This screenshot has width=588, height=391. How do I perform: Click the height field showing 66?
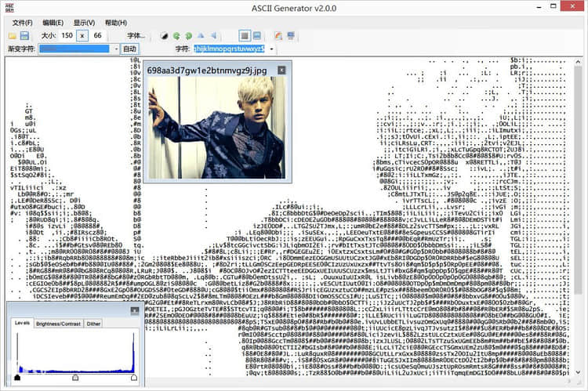pos(98,35)
